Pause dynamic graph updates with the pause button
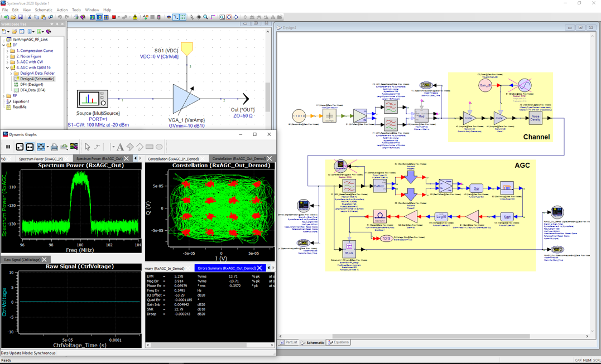 pos(9,147)
